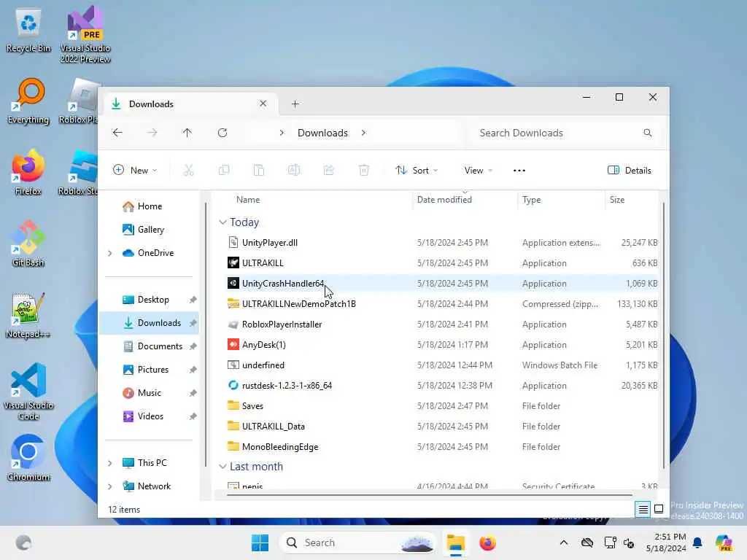Screen dimensions: 747x560
Task: Sort by the Date modified column header
Action: click(444, 200)
